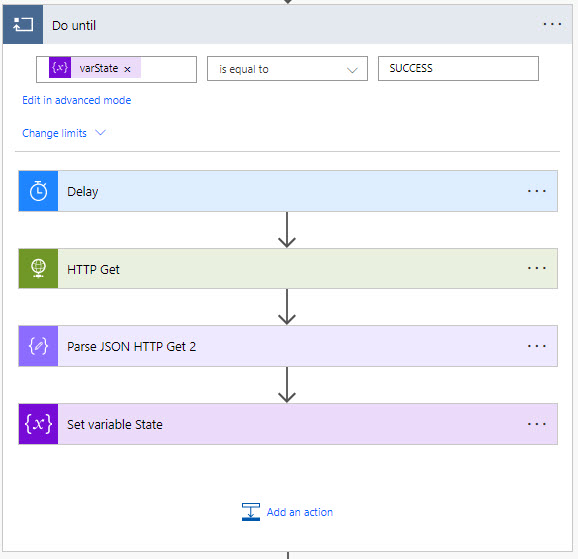Expand the HTTP Get action card
The width and height of the screenshot is (578, 559).
pos(288,268)
